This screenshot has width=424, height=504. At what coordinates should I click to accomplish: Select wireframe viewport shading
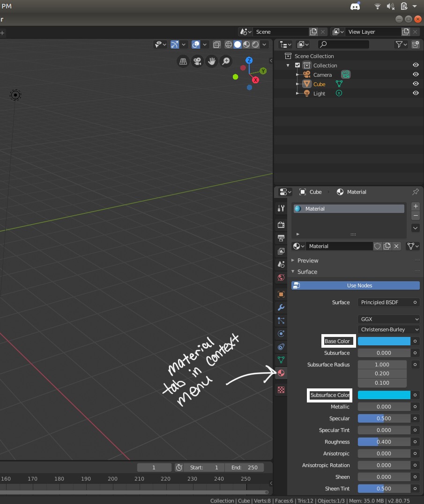[x=229, y=44]
